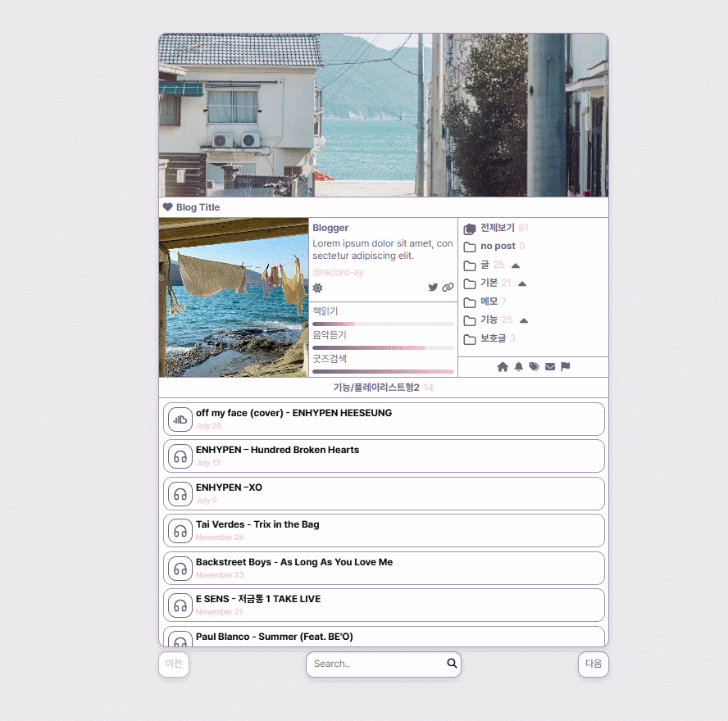Click headphones icon on Trix in the Bag post
Screen dimensions: 728x721
[x=180, y=531]
